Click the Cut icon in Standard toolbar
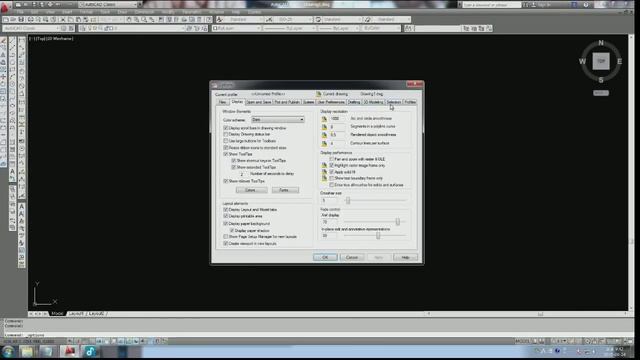The height and width of the screenshot is (360, 640). tap(62, 20)
